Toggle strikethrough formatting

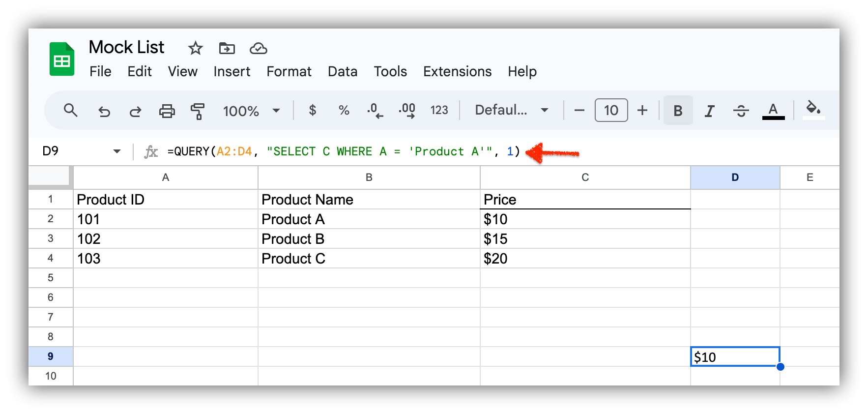(741, 111)
